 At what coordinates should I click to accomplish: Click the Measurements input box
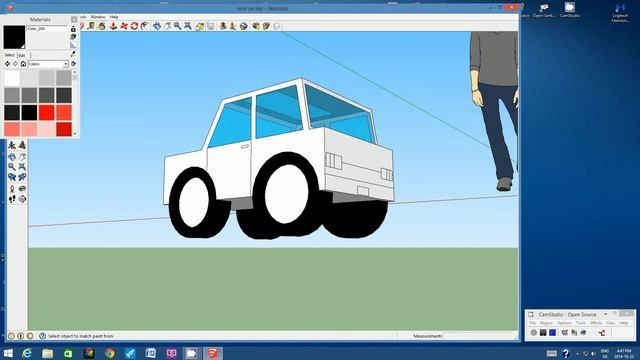480,336
